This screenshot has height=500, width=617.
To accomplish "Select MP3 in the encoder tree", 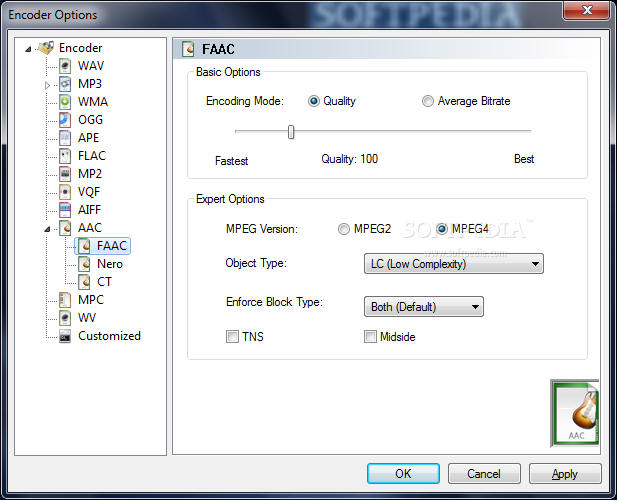I will [x=90, y=84].
